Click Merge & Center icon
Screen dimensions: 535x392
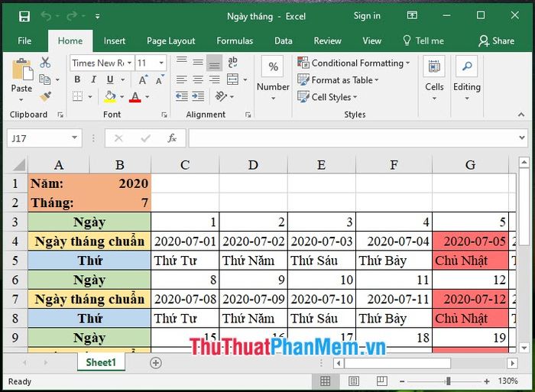click(232, 79)
